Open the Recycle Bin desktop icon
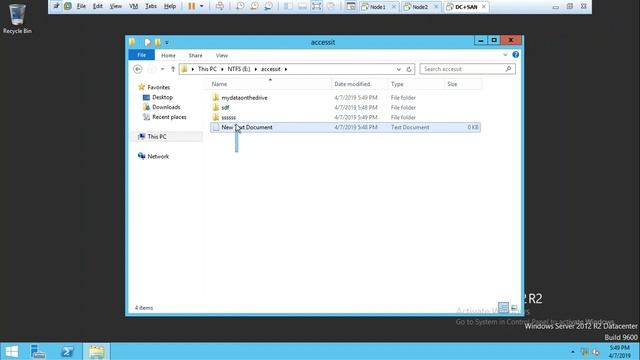The image size is (640, 360). coord(17,18)
